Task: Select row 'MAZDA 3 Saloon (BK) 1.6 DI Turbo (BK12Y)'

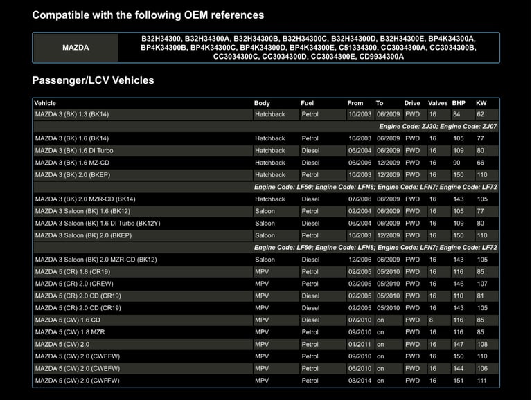Action: [x=266, y=224]
